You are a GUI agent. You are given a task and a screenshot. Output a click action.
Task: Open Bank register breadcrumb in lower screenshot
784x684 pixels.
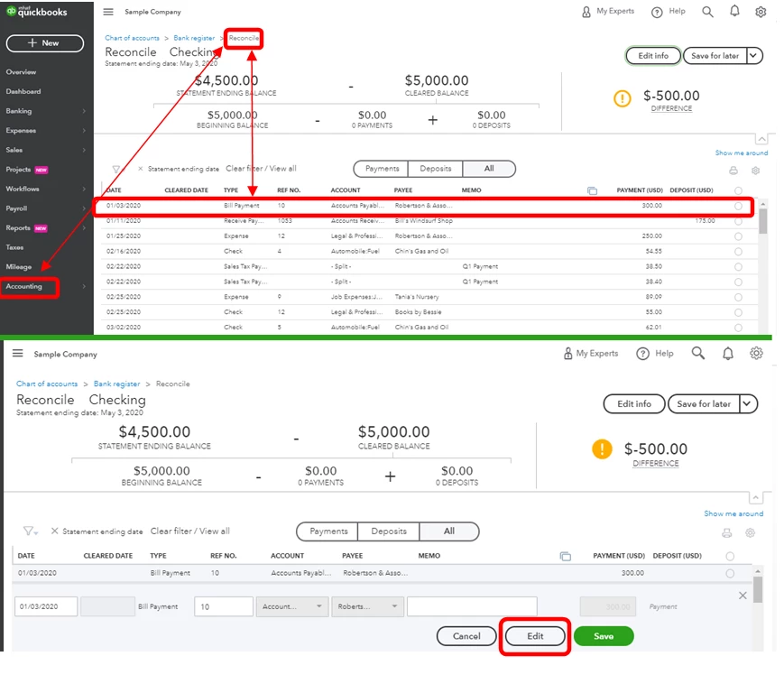pyautogui.click(x=117, y=384)
